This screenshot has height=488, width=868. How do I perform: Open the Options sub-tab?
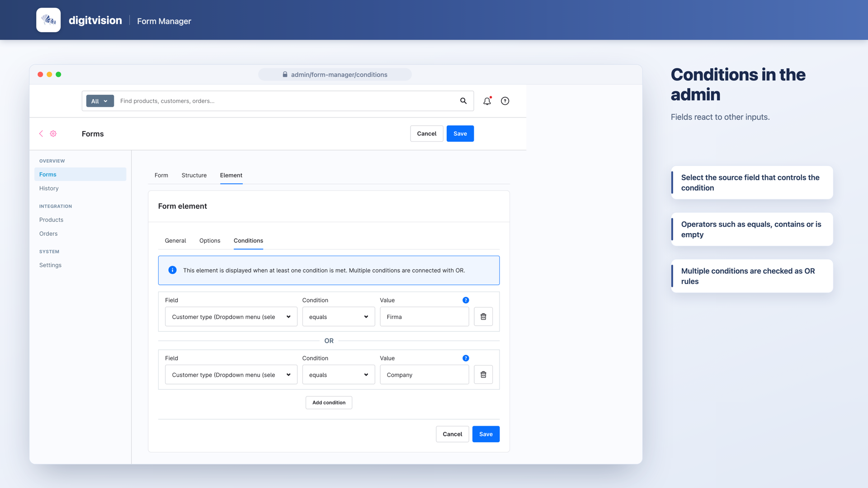tap(210, 240)
